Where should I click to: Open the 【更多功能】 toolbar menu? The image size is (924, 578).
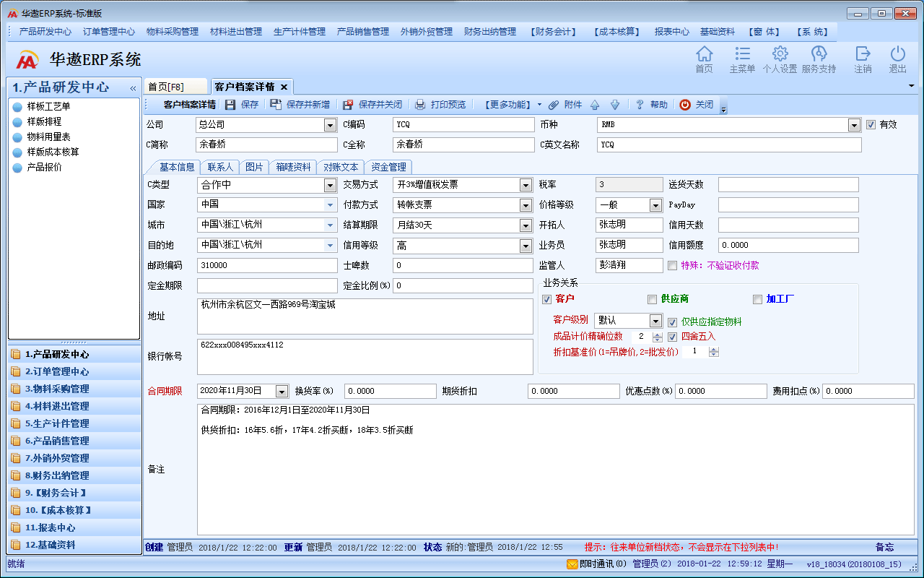(513, 105)
